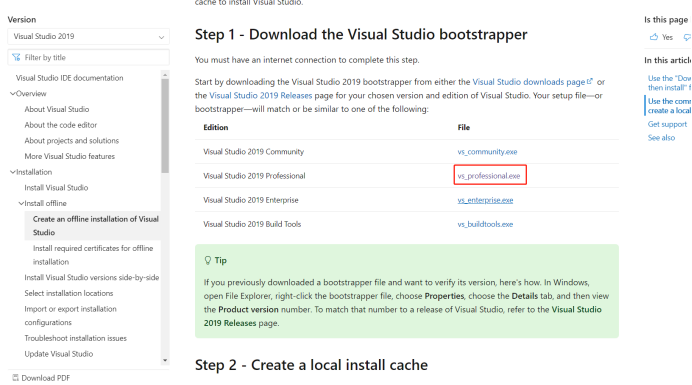
Task: Click the Download PDF icon
Action: click(x=15, y=377)
